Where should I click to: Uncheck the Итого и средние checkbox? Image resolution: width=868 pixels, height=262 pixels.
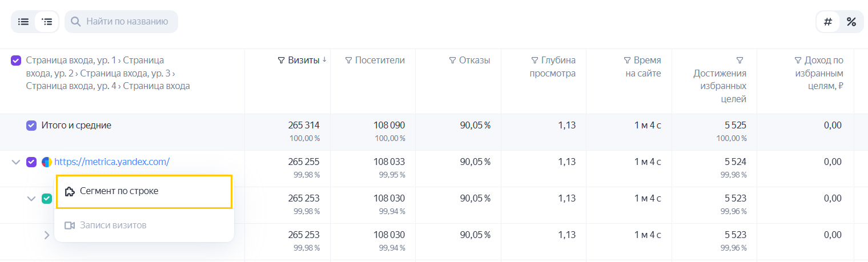[x=31, y=126]
